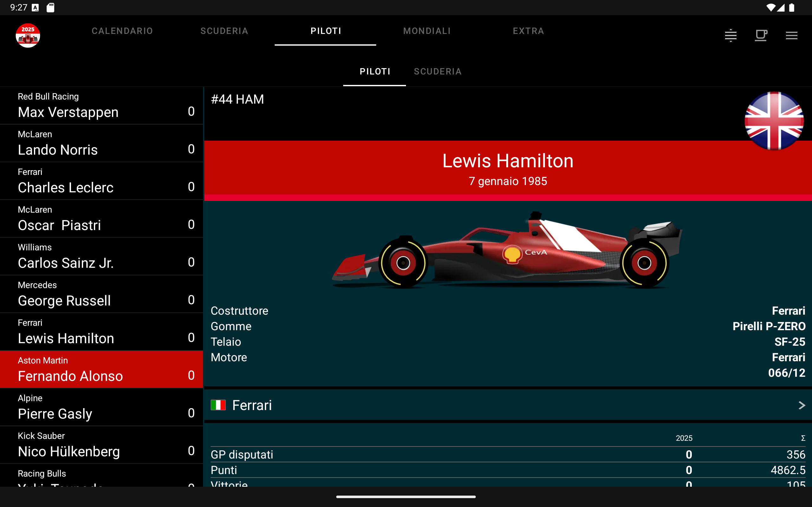Open George Russell driver entry
Viewport: 812px width, 507px height.
[x=101, y=294]
